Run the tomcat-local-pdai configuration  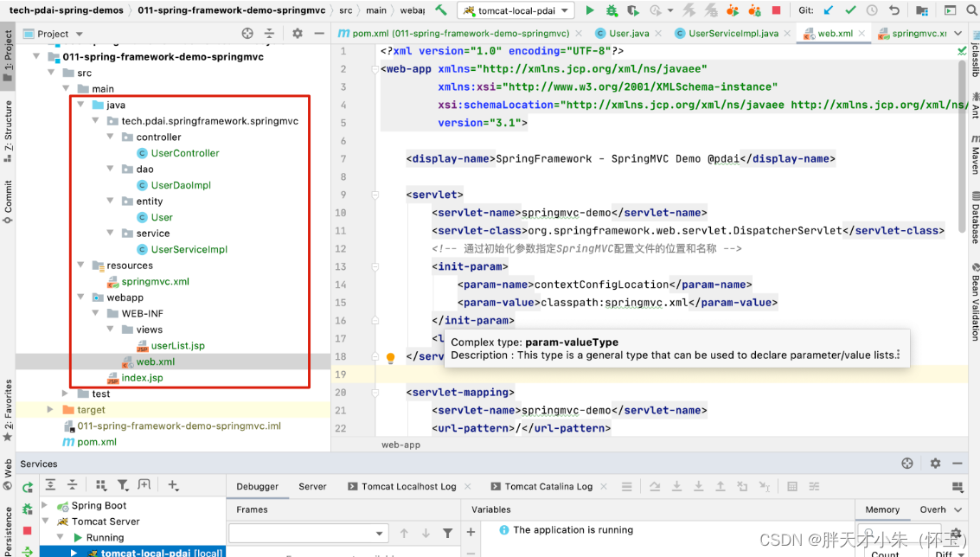589,10
